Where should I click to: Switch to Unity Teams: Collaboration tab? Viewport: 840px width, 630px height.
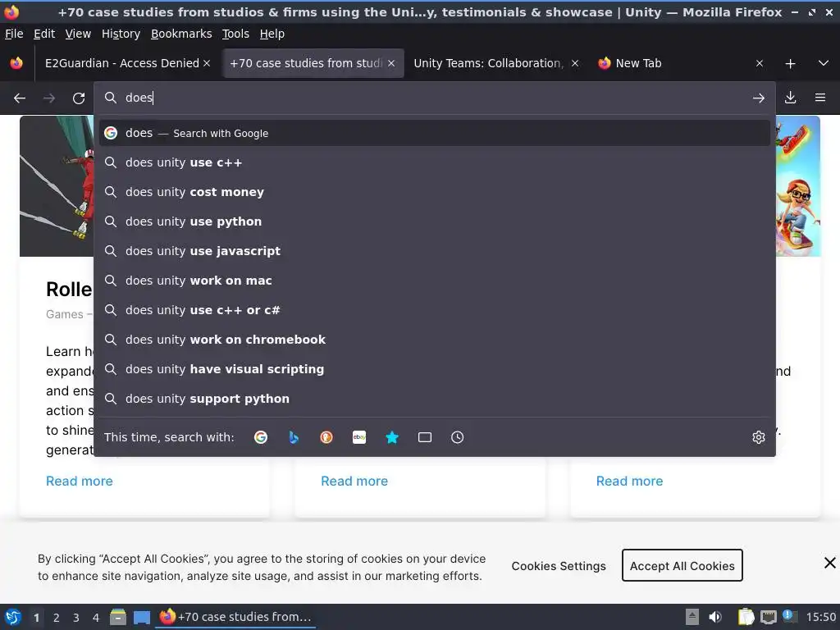[x=488, y=63]
